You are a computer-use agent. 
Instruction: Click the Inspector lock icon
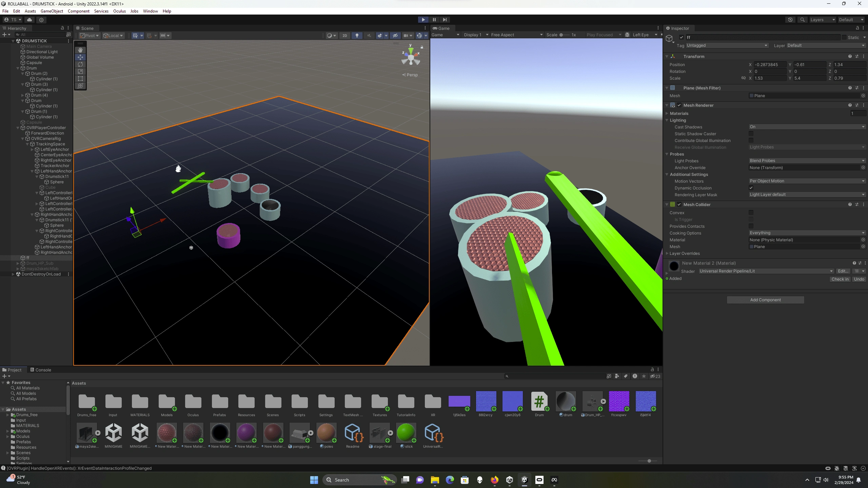(x=857, y=28)
